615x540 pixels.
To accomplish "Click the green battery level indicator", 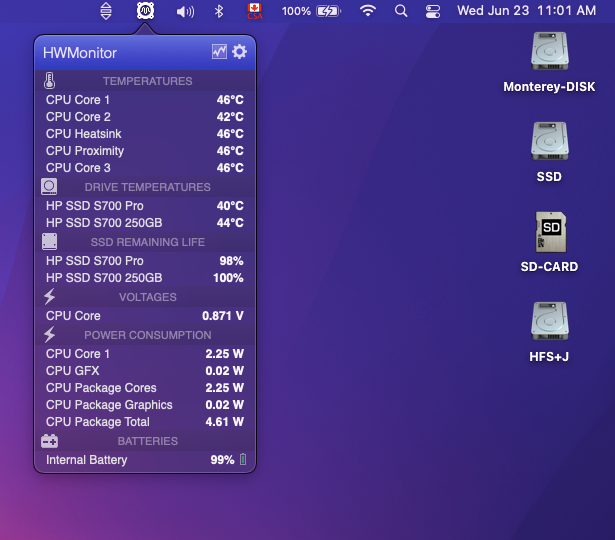I will (x=243, y=459).
